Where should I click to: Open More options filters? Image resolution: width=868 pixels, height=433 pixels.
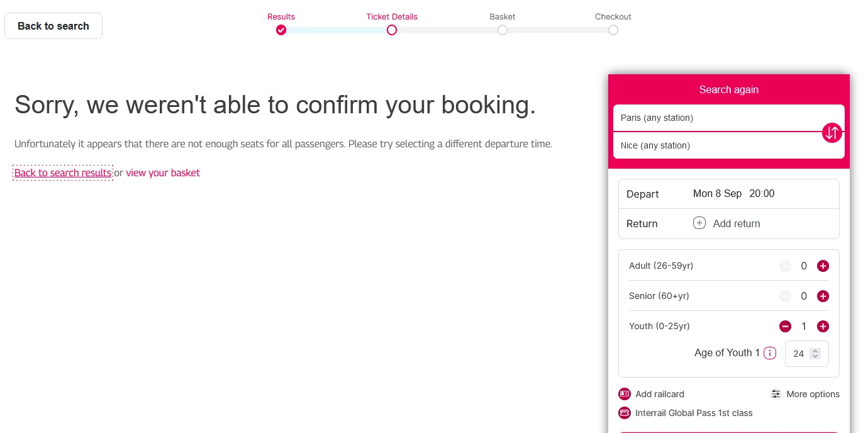pos(806,394)
